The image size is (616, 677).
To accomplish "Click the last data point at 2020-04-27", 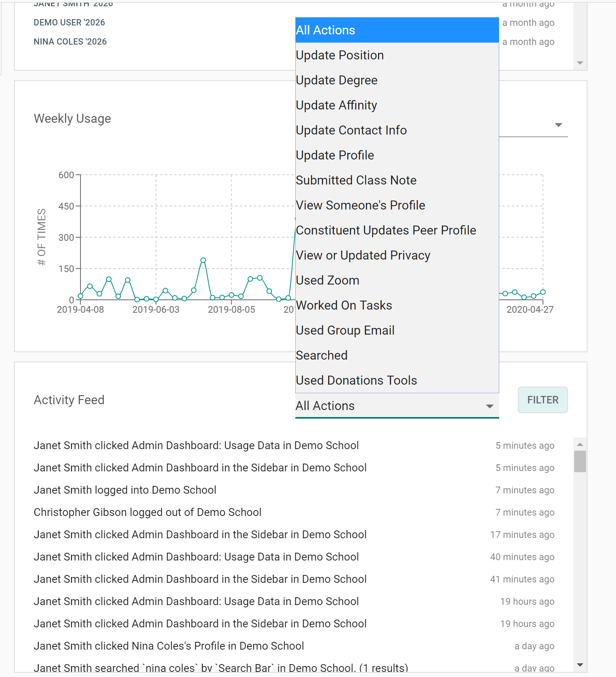I will pyautogui.click(x=543, y=292).
